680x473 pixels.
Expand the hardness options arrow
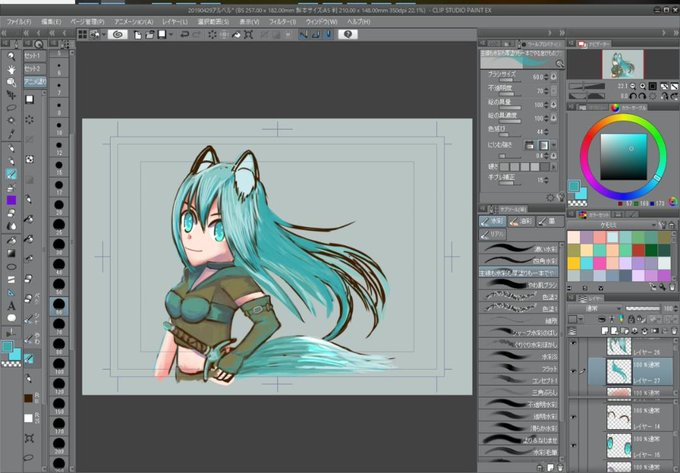coord(554,166)
